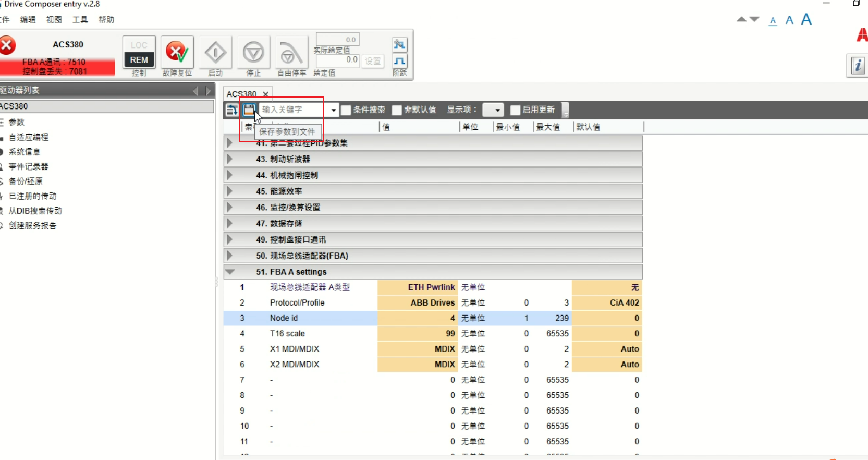Click the red fault status icon

[7, 45]
